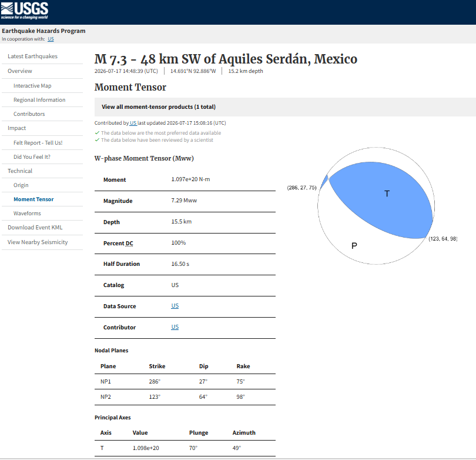Click the NP2 dip value 64°
Viewport: 476px width, 460px height.
[x=203, y=397]
